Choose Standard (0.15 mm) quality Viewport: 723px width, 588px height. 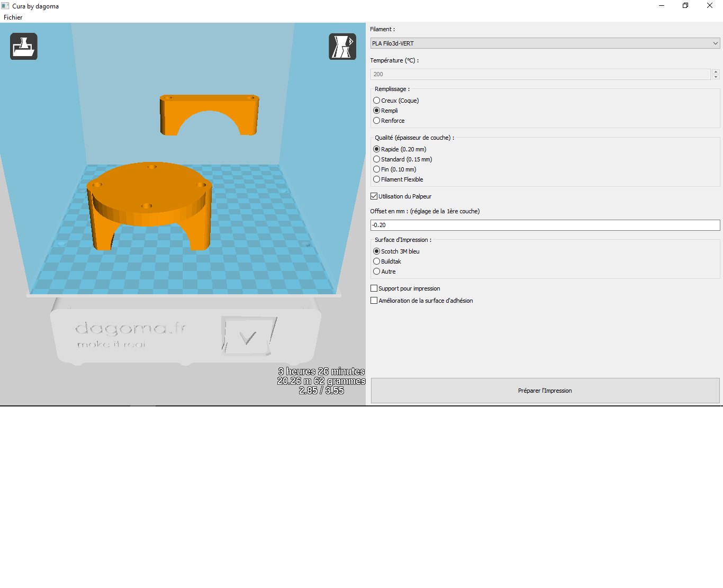coord(403,159)
